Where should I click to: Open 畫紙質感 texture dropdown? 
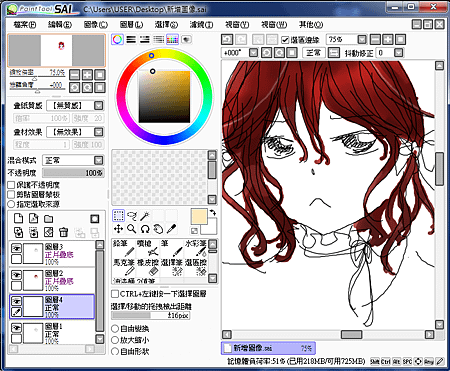pyautogui.click(x=98, y=106)
